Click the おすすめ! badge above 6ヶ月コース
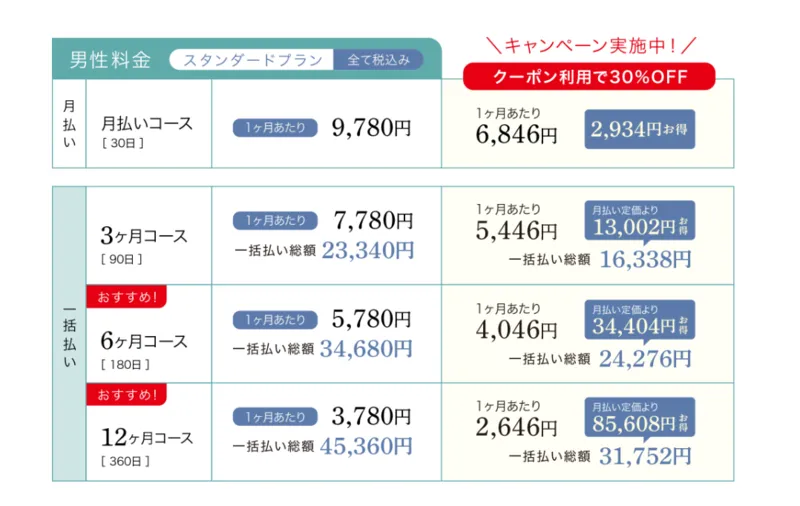This screenshot has width=800, height=506. (x=127, y=296)
